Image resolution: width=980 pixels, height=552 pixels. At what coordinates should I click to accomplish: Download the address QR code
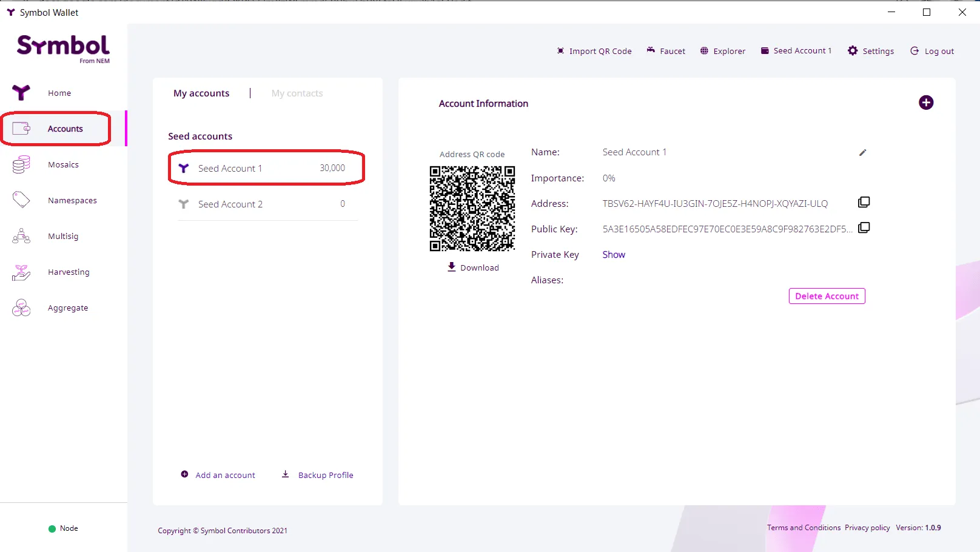click(x=473, y=267)
